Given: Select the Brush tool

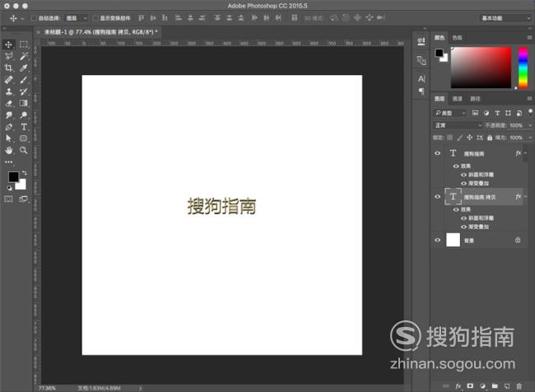Looking at the screenshot, I should tap(24, 80).
